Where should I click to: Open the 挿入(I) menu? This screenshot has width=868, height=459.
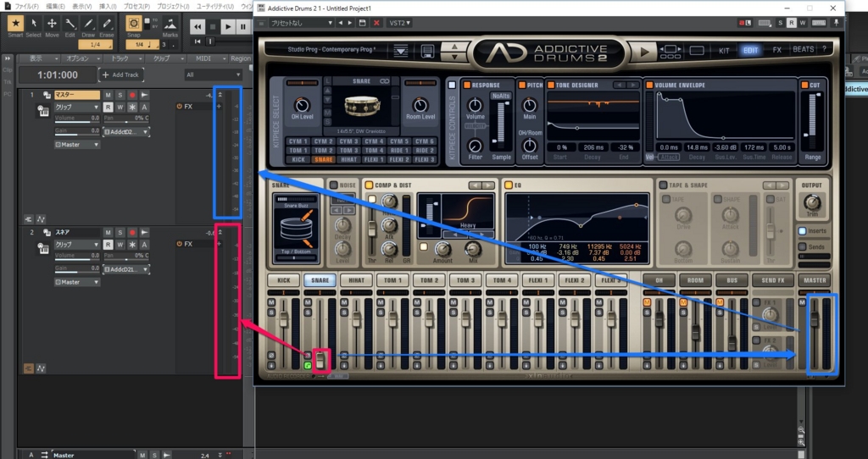[108, 6]
